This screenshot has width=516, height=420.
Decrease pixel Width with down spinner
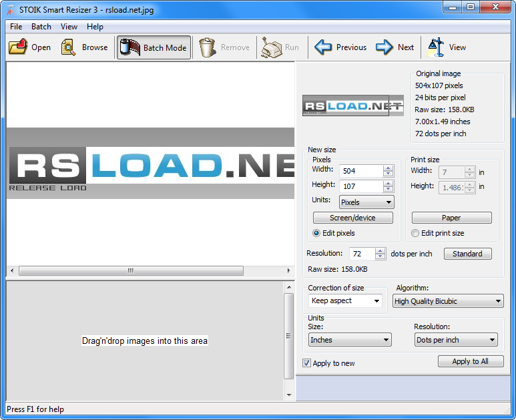[389, 174]
